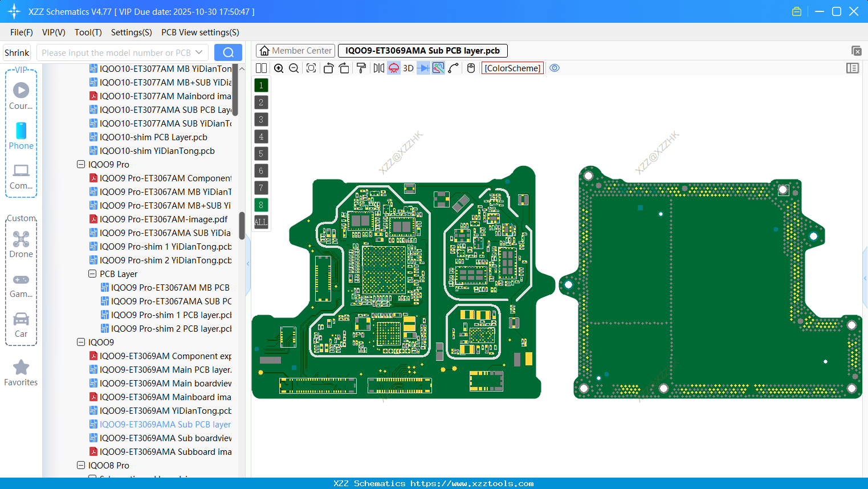Click the rotate left toolbar icon
Screen dimensions: 868x489
(x=328, y=68)
